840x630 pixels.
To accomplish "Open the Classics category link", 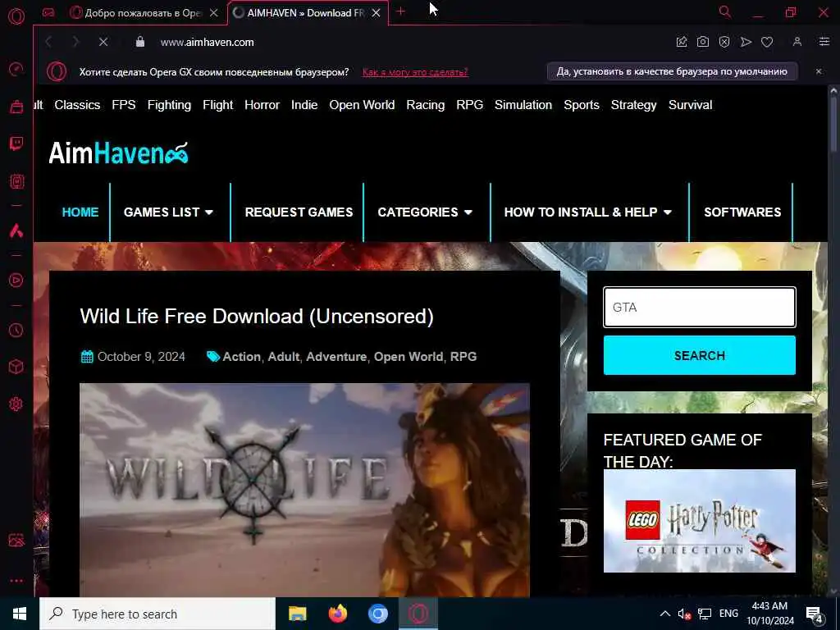I will (77, 105).
